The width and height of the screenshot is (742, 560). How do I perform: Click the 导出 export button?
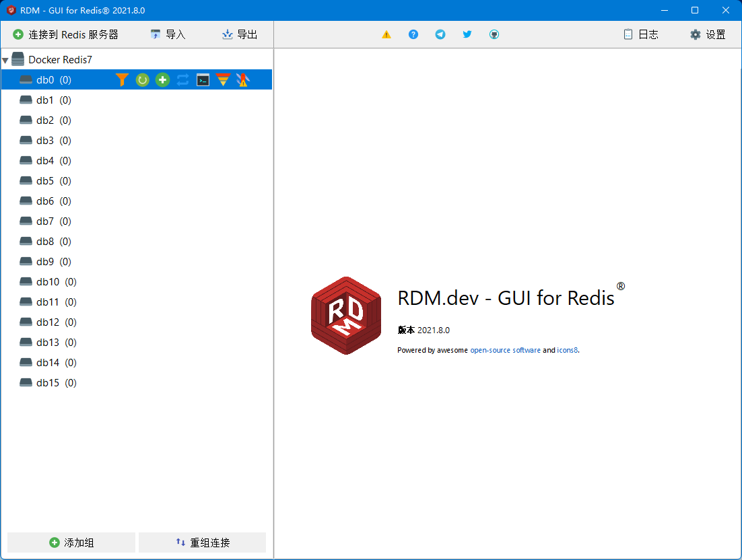[x=240, y=34]
